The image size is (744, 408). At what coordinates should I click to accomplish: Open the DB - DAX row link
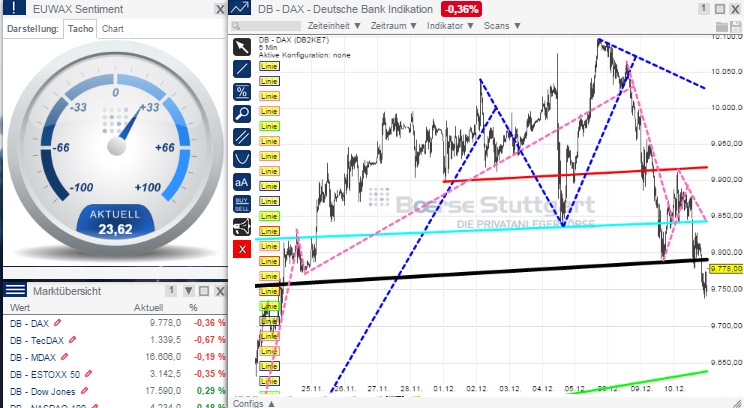[29, 324]
